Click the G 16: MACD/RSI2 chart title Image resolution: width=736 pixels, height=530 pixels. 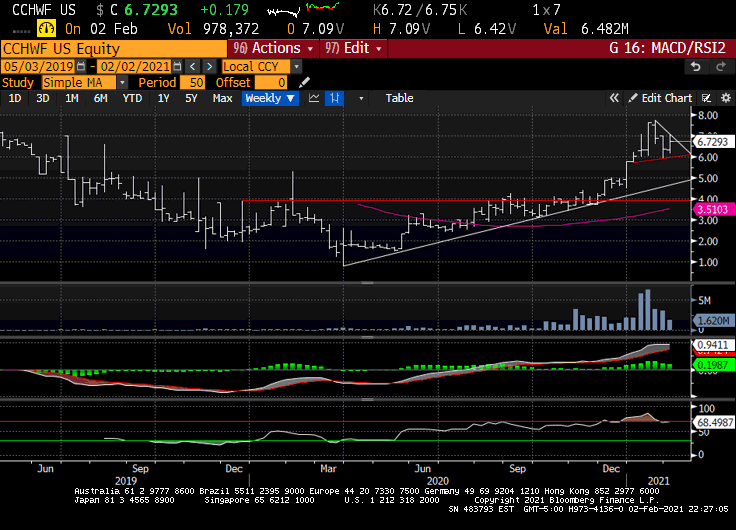click(x=667, y=48)
